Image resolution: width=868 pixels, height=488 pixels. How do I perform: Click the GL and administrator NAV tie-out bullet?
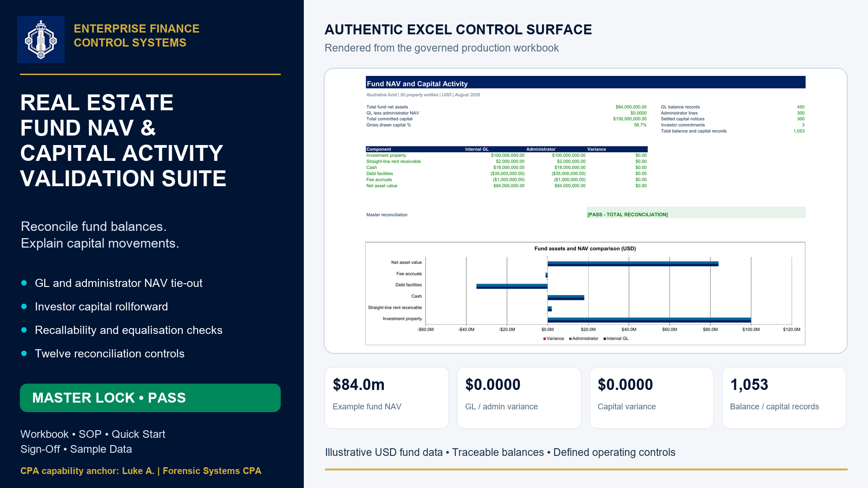118,283
